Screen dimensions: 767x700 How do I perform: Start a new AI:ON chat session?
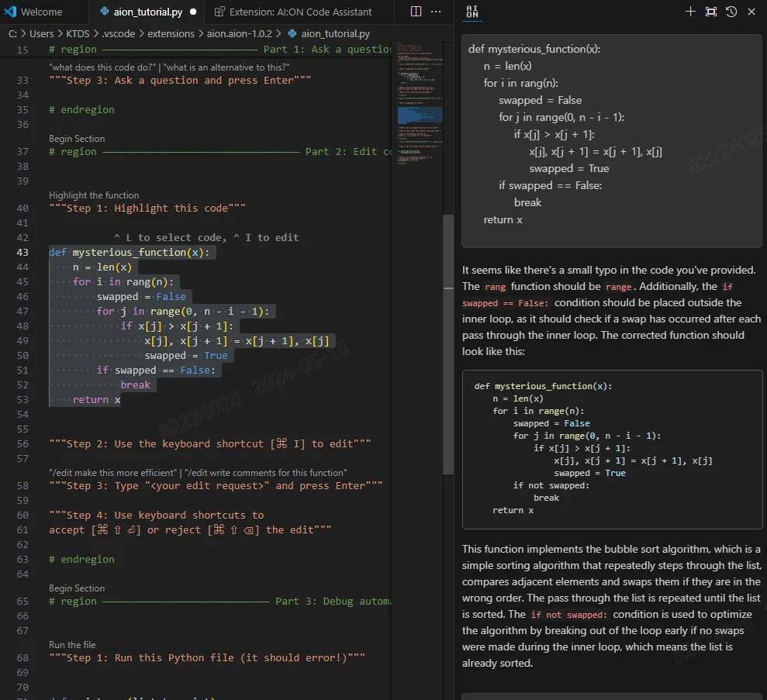(690, 12)
